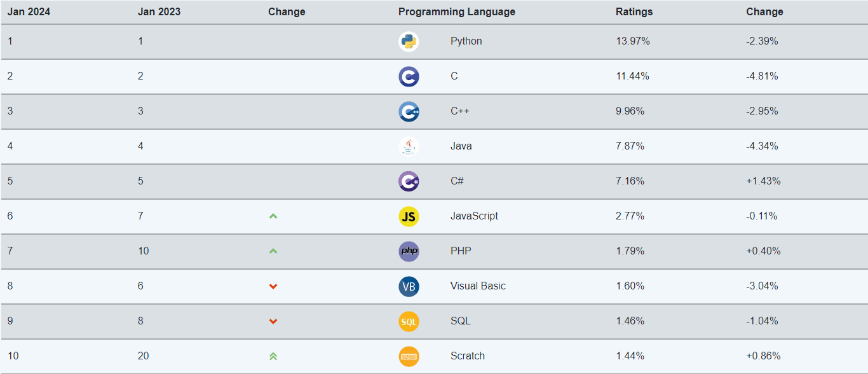Click the Python language name
868x374 pixels.
(x=466, y=41)
